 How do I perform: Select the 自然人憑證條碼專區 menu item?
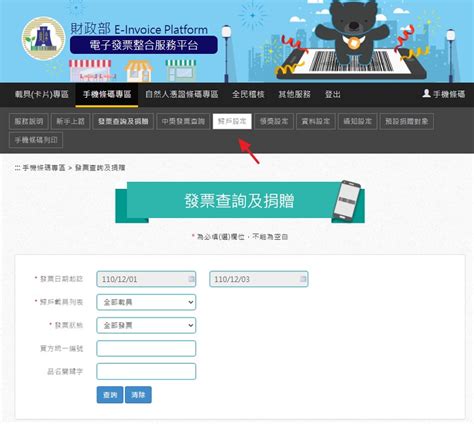coord(182,94)
